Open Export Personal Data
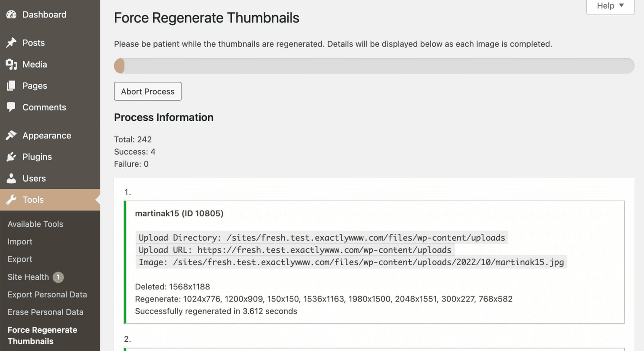 [x=47, y=294]
